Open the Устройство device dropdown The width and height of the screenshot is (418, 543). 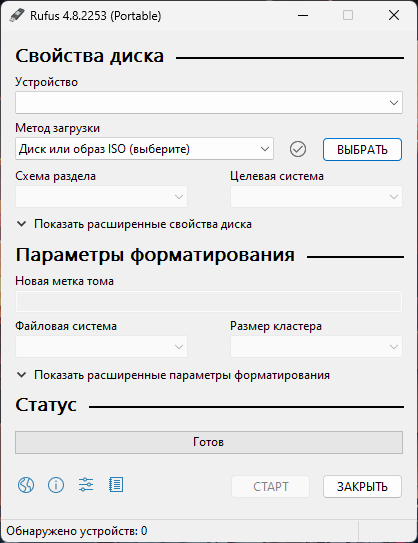[x=209, y=103]
